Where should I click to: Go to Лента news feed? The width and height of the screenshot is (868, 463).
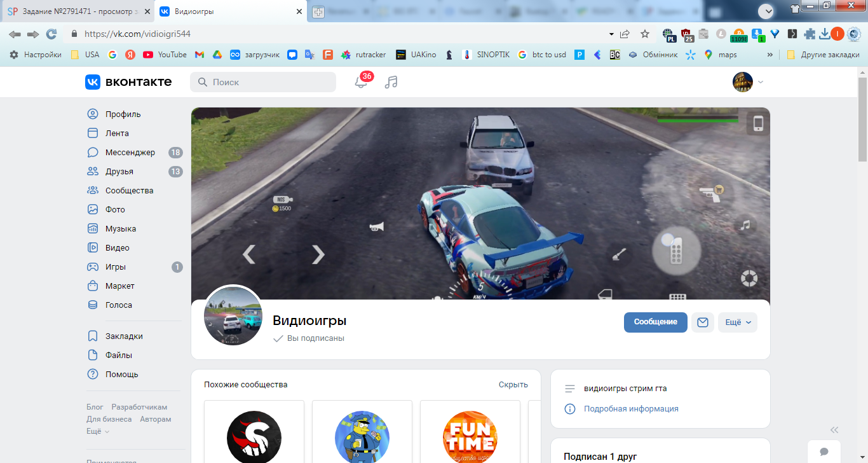pos(117,134)
